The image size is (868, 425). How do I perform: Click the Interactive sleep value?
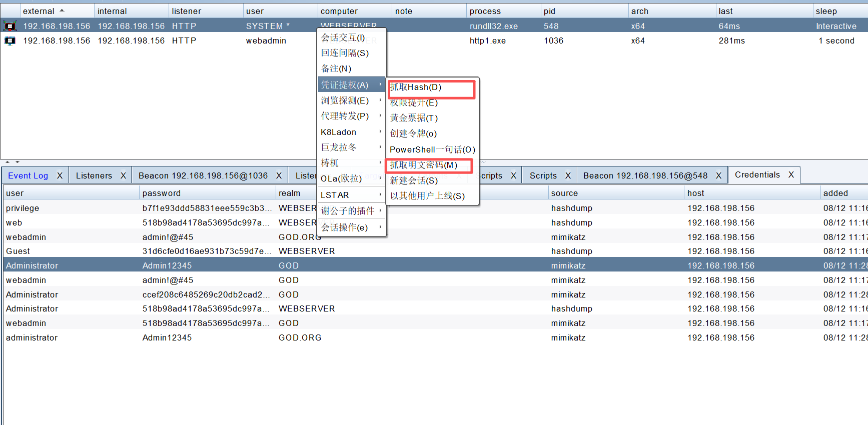tap(836, 26)
